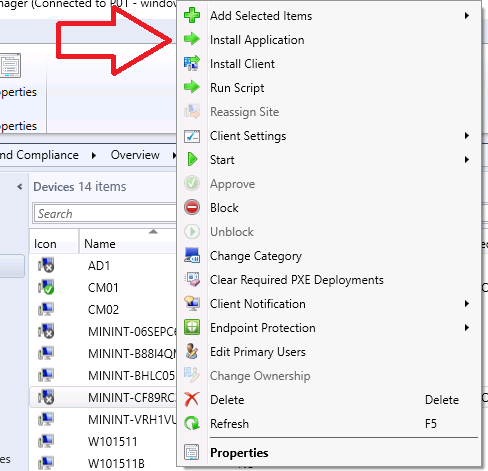Click in the Devices Search box
Image resolution: width=488 pixels, height=471 pixels.
[x=105, y=213]
